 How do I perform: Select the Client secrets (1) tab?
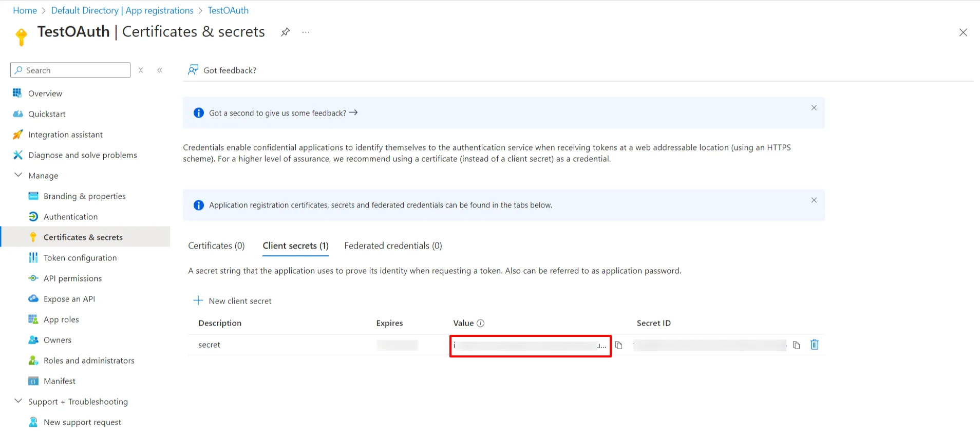click(x=295, y=246)
